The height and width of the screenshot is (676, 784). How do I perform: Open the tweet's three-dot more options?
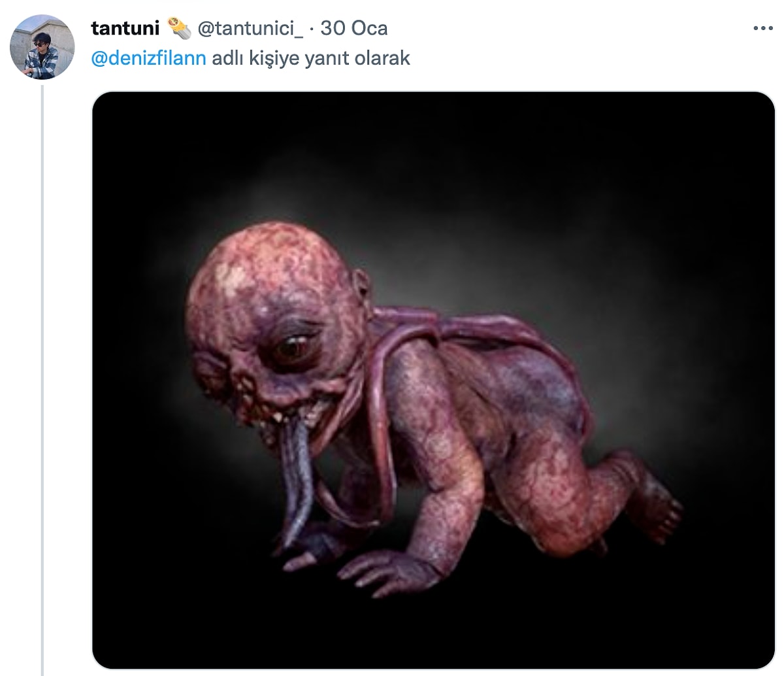[762, 29]
